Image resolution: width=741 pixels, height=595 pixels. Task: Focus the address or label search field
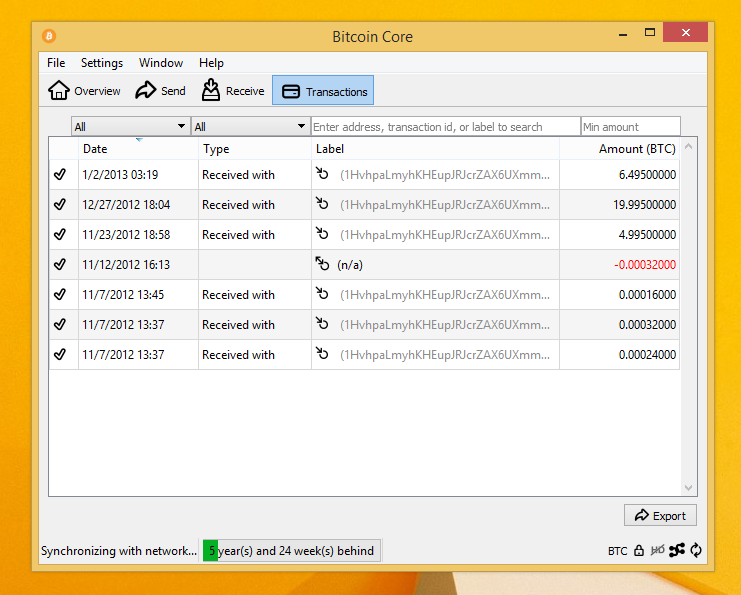(x=446, y=127)
